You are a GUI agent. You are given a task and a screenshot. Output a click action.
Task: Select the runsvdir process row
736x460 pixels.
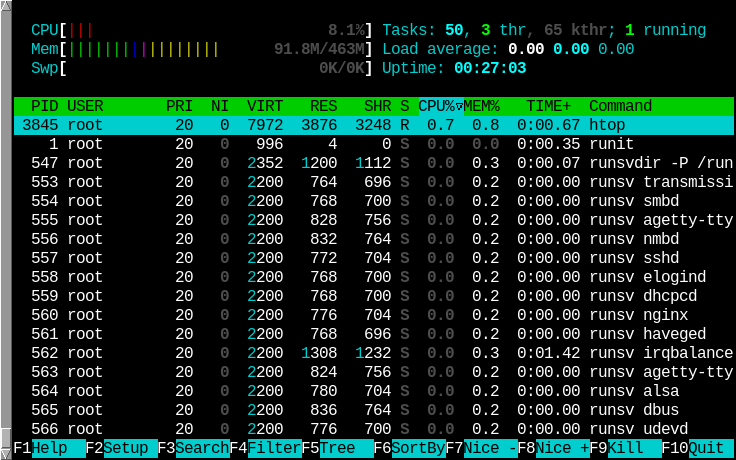(374, 163)
